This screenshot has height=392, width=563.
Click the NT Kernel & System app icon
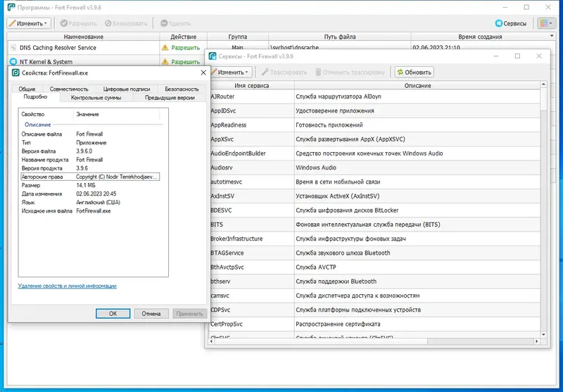(13, 62)
